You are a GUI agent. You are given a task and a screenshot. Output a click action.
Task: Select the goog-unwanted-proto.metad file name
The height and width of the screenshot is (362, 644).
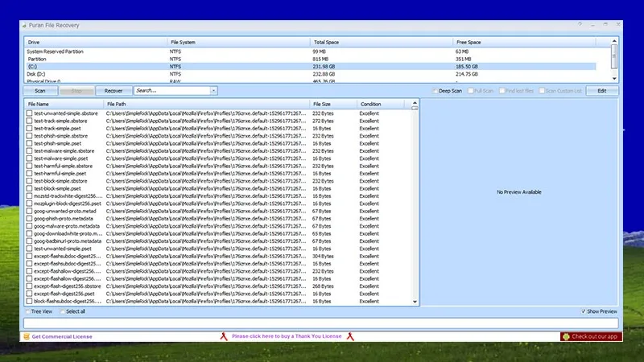65,211
